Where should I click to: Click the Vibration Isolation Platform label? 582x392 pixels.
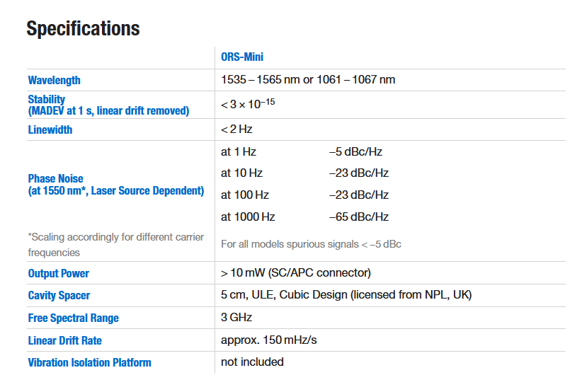[90, 362]
